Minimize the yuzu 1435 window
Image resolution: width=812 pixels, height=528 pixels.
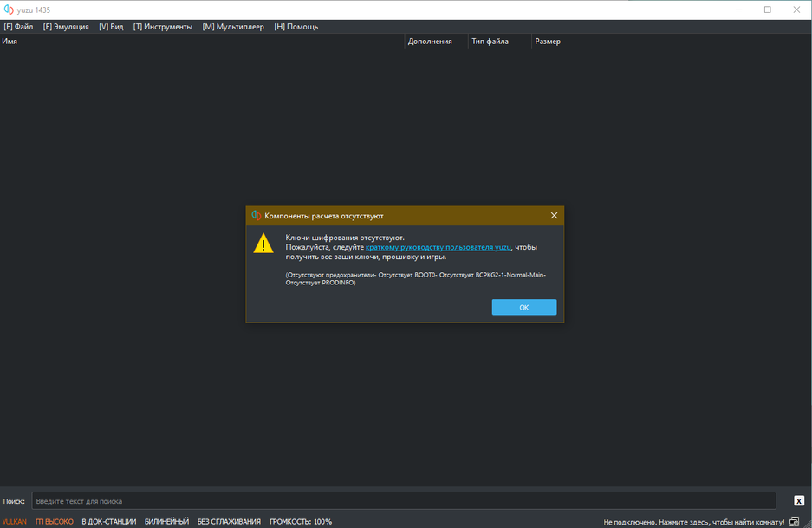tap(739, 10)
